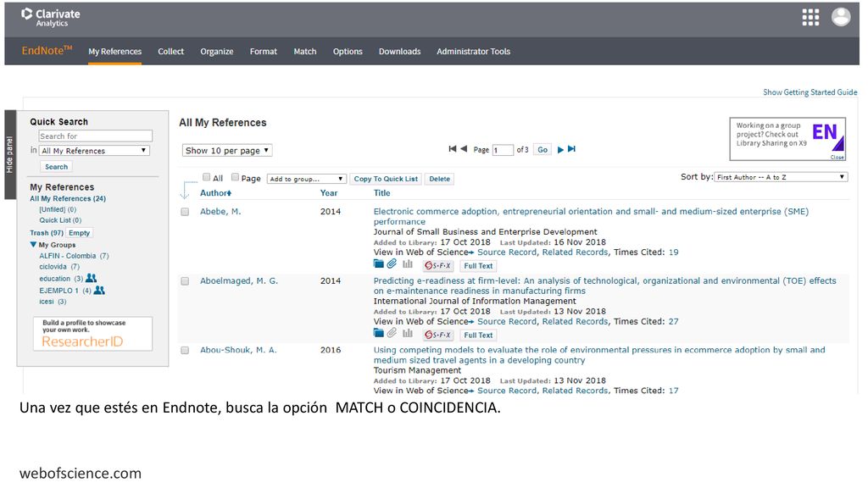Open Collect tab
This screenshot has height=488, width=868.
(170, 52)
